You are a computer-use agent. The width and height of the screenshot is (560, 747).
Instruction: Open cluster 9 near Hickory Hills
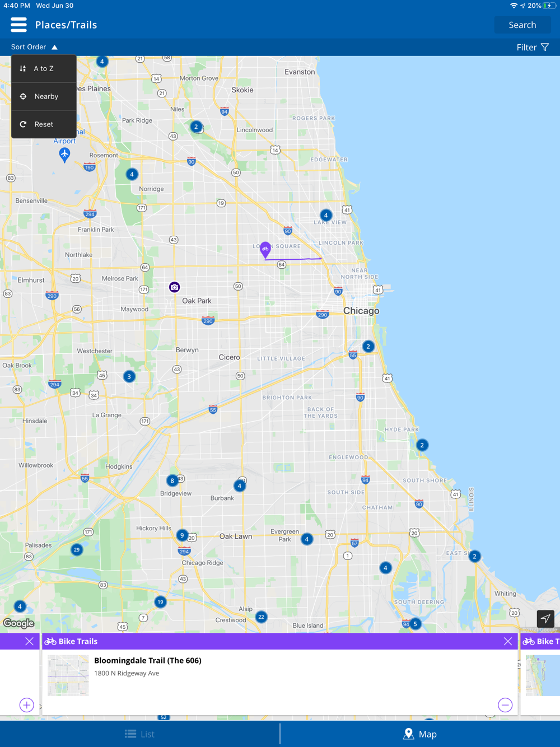182,535
